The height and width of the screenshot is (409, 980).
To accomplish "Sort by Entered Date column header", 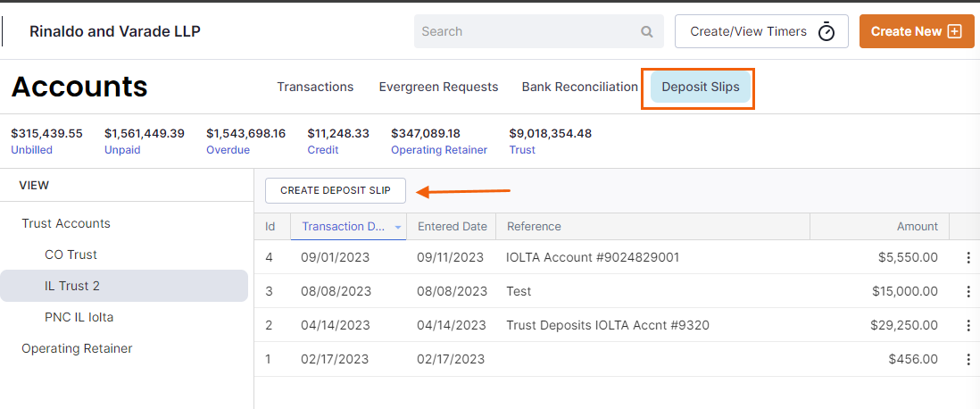I will (452, 227).
